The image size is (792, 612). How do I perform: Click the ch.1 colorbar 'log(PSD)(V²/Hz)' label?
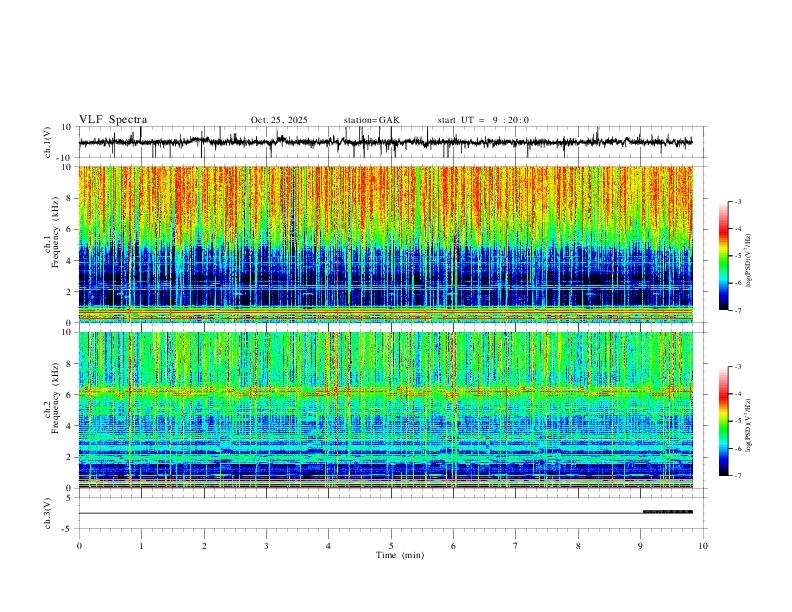[x=749, y=260]
